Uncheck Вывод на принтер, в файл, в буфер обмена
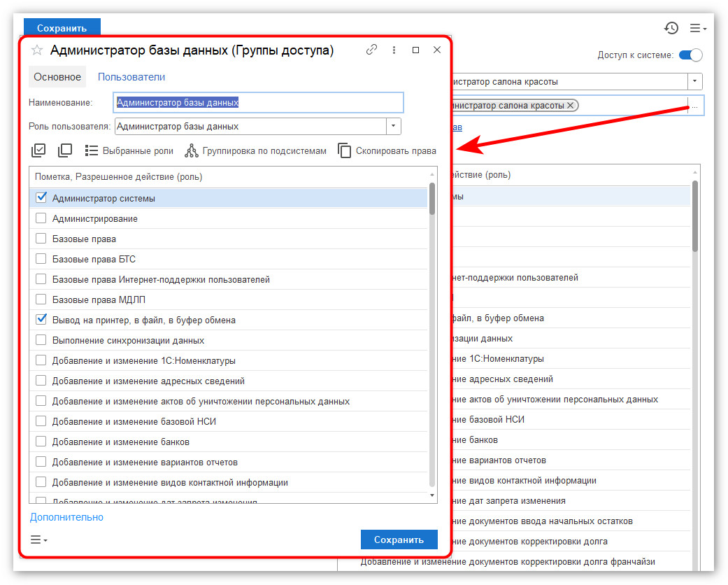 point(41,319)
